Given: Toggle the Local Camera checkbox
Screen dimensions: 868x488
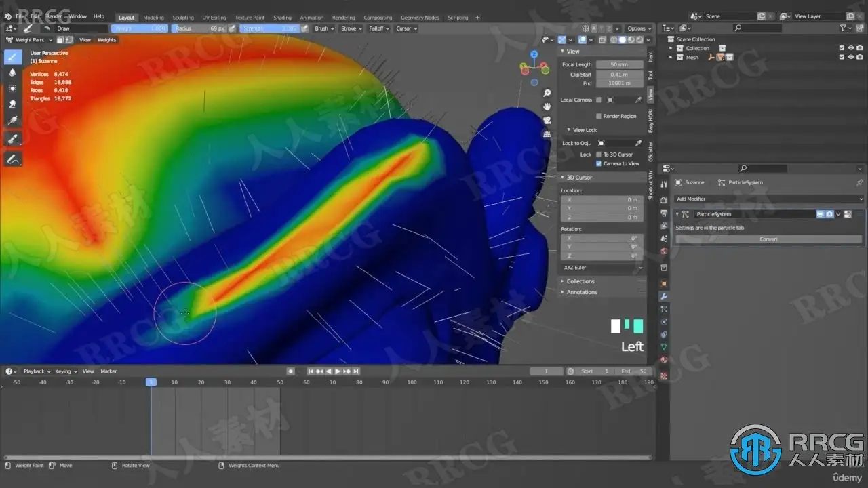Looking at the screenshot, I should point(599,100).
